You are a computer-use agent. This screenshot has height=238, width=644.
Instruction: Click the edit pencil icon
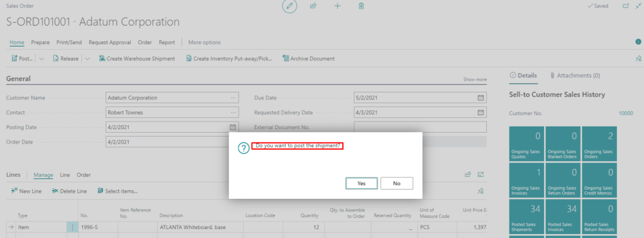pyautogui.click(x=289, y=6)
